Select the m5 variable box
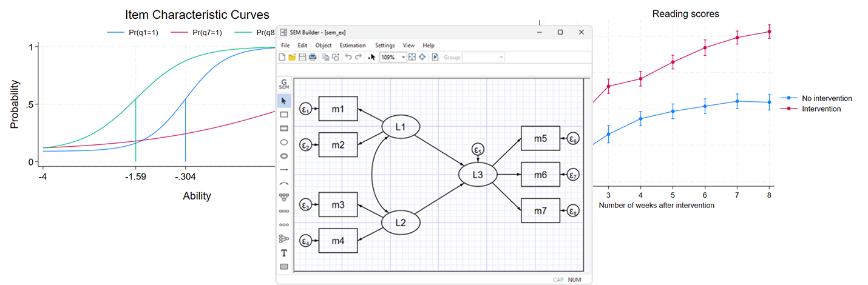Viewport: 868px width, 285px height. [x=540, y=139]
